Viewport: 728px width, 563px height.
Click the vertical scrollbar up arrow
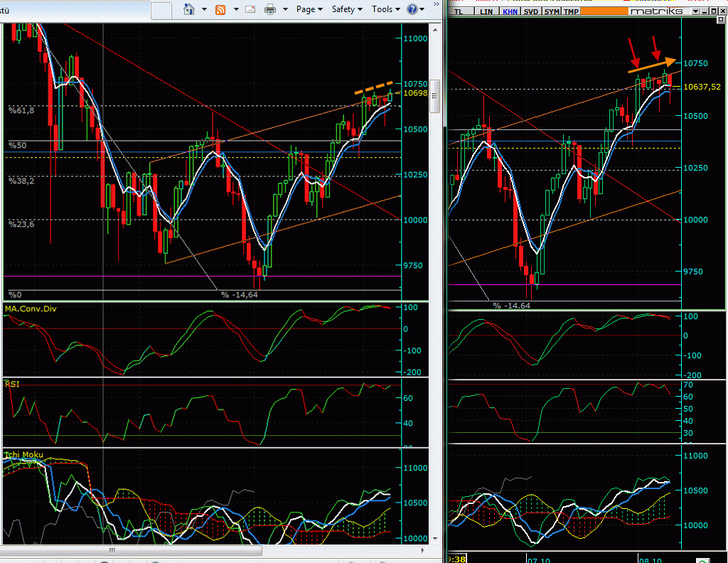click(435, 30)
